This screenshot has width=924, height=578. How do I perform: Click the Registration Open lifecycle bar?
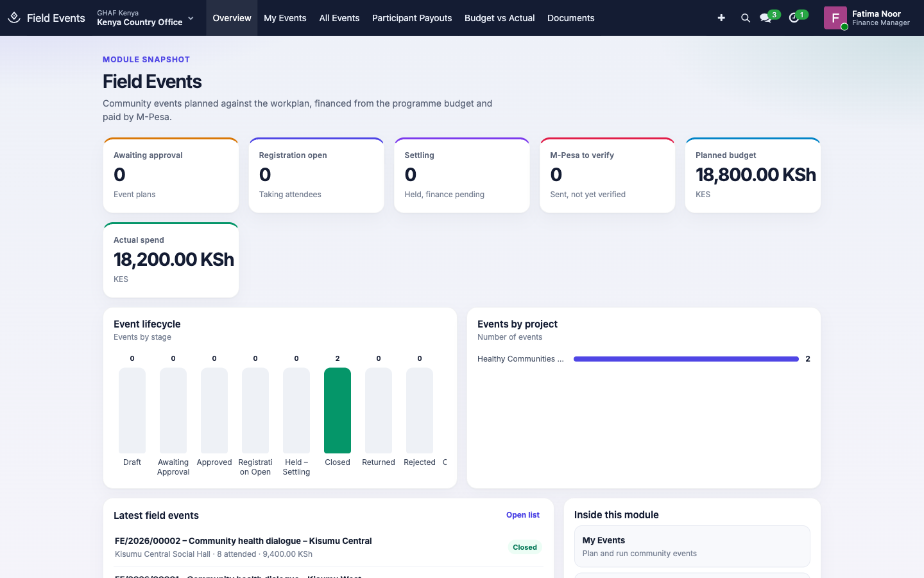255,410
